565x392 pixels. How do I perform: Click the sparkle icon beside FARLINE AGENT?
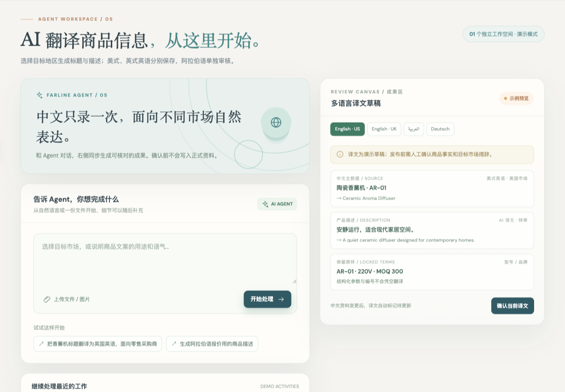click(39, 95)
